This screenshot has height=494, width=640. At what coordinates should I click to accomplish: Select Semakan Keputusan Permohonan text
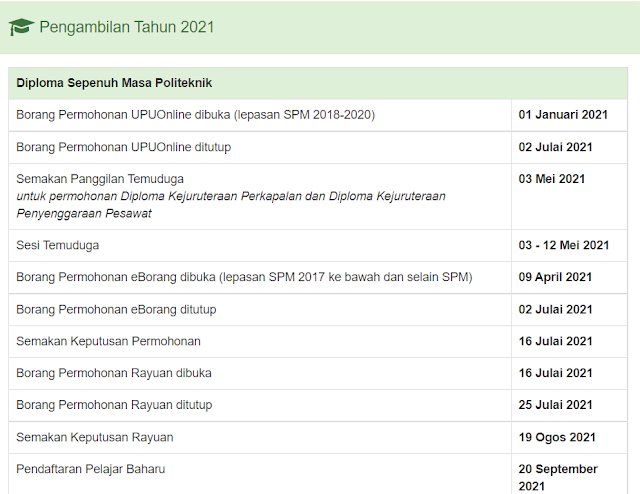[108, 341]
